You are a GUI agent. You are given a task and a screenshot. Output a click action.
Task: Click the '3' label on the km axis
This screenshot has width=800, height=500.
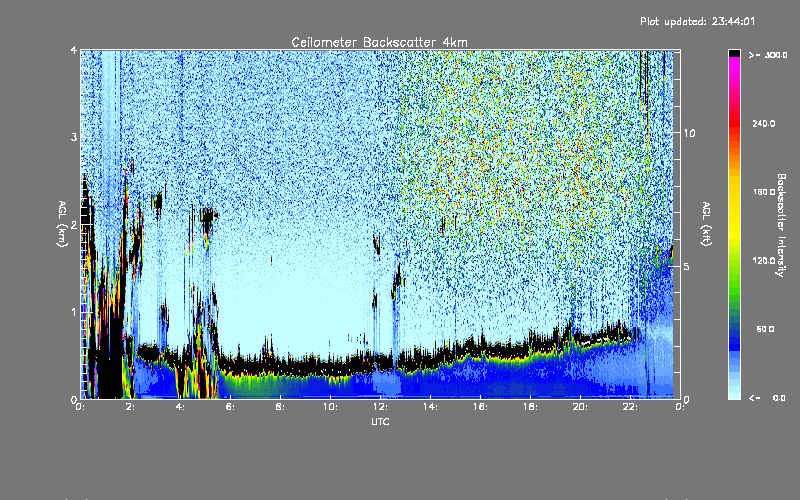[x=74, y=137]
